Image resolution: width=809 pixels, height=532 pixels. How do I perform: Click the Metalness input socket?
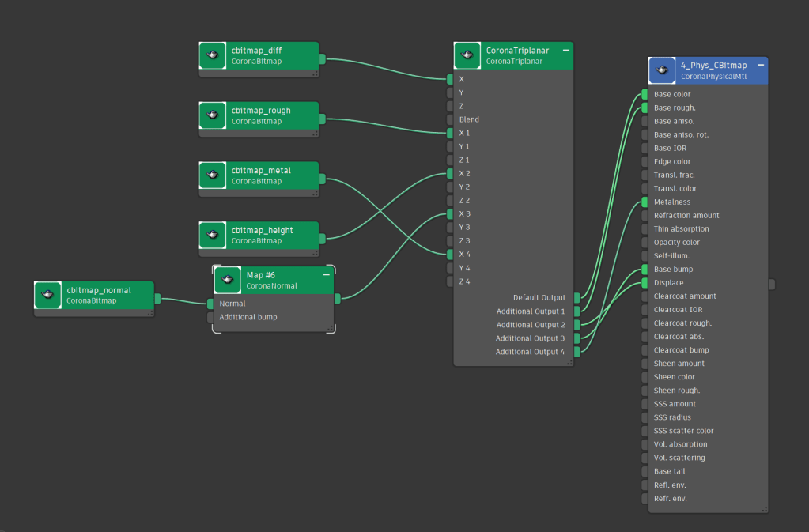[645, 202]
